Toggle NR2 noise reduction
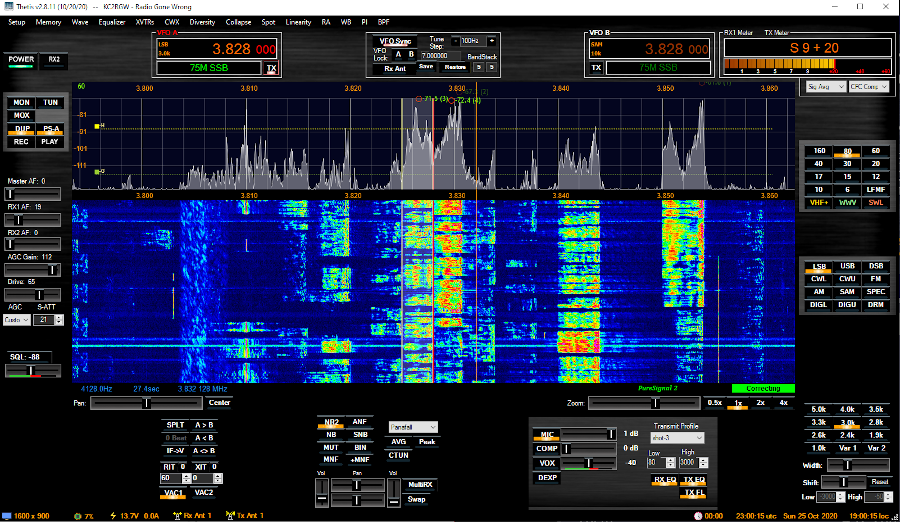This screenshot has height=522, width=900. click(331, 423)
